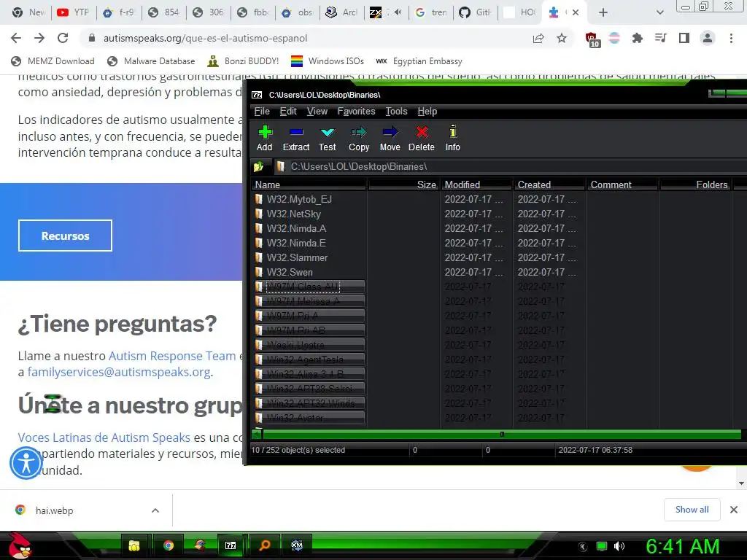Run the Test archive tool
Viewport: 747px width, 560px height.
click(x=328, y=138)
